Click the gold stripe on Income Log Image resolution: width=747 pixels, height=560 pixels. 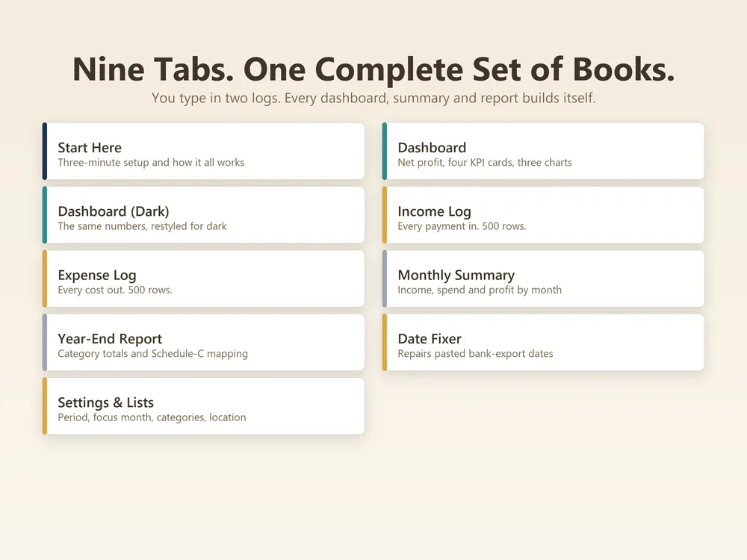(x=385, y=215)
